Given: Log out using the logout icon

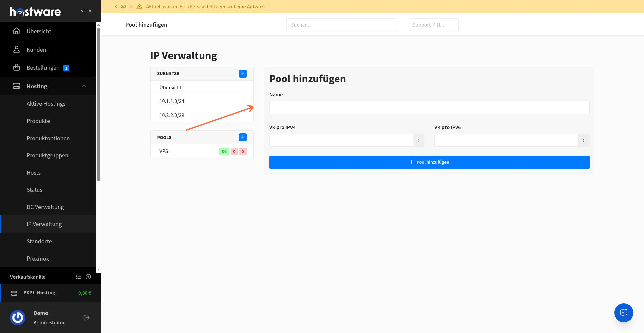Looking at the screenshot, I should click(87, 317).
